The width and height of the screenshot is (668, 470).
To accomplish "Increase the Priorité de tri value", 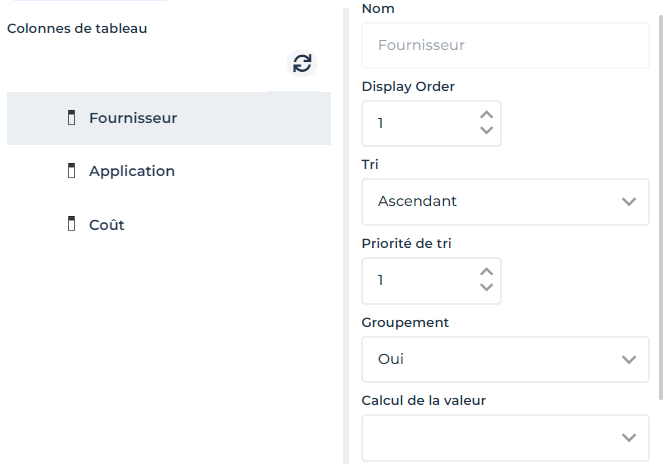I will pyautogui.click(x=487, y=273).
